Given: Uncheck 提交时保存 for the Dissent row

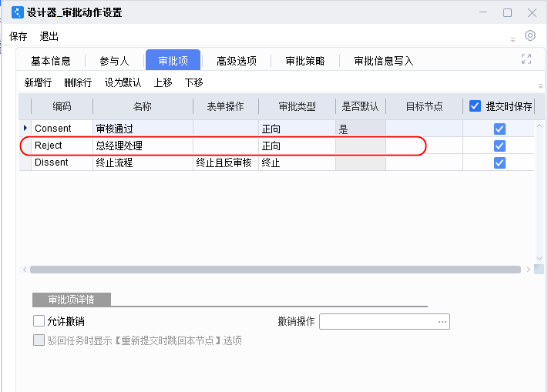Looking at the screenshot, I should (x=499, y=162).
